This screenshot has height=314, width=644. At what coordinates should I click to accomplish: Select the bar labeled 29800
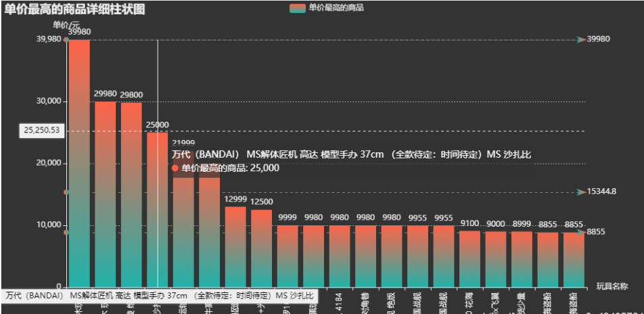pos(131,195)
